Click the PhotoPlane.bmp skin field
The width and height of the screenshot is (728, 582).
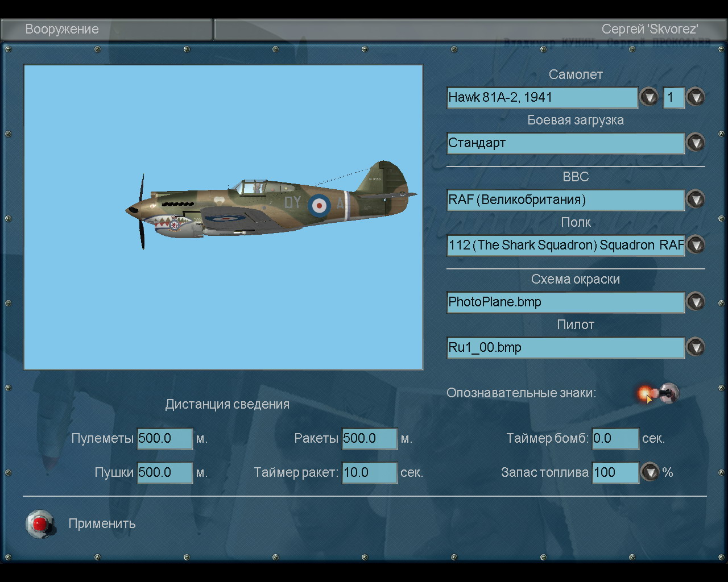(x=565, y=302)
